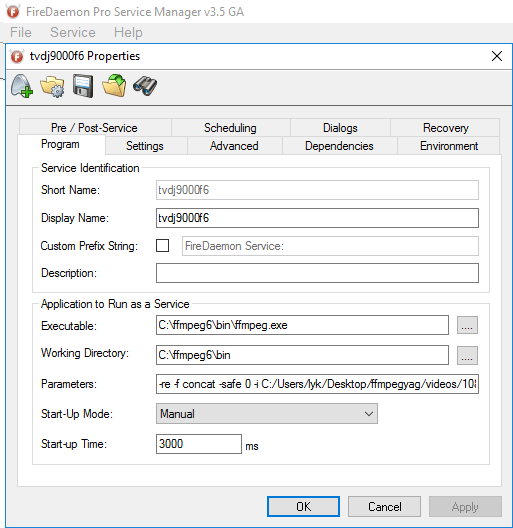Switch to the Scheduling tab

pos(230,128)
